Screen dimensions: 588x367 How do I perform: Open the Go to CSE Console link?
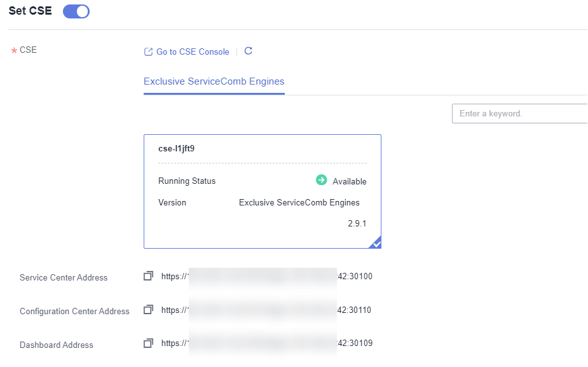[193, 52]
